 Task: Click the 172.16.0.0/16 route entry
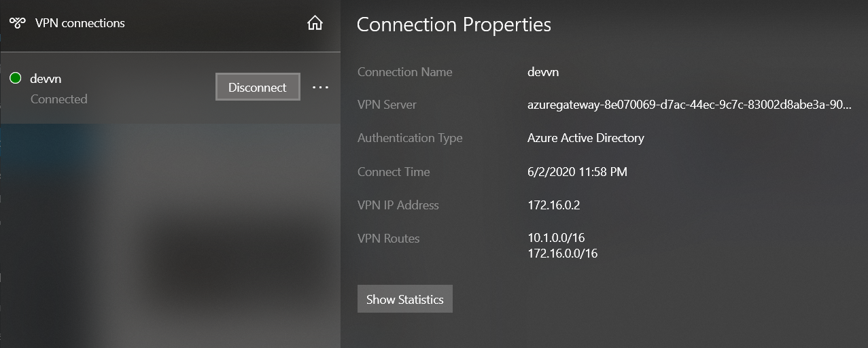(562, 254)
